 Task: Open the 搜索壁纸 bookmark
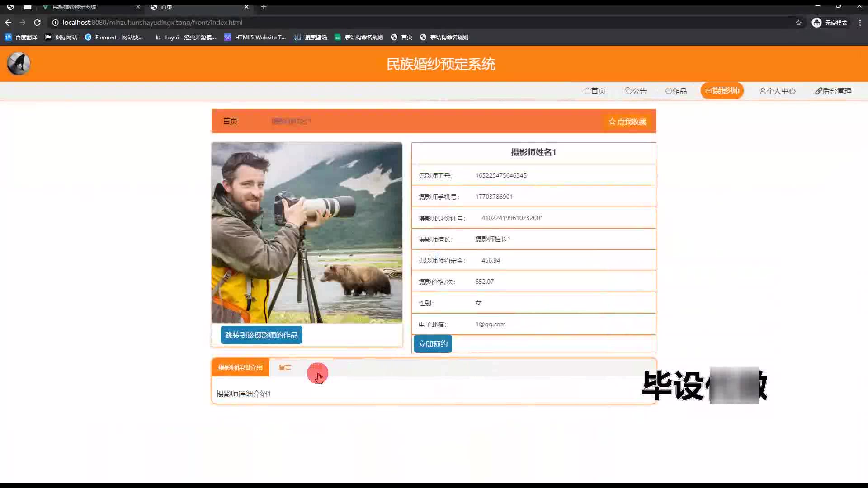tap(311, 37)
